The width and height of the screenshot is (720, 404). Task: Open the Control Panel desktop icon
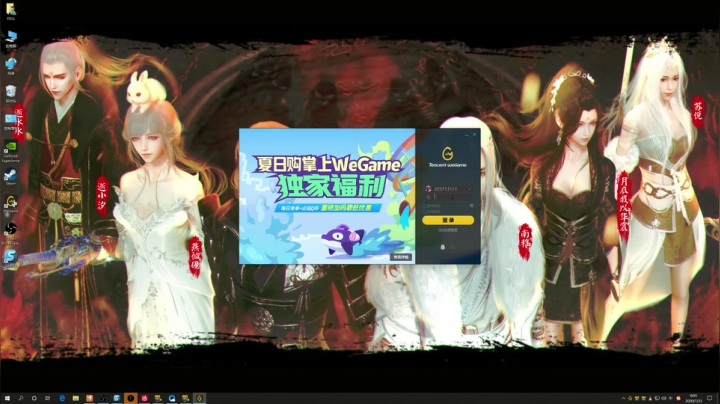tap(11, 122)
